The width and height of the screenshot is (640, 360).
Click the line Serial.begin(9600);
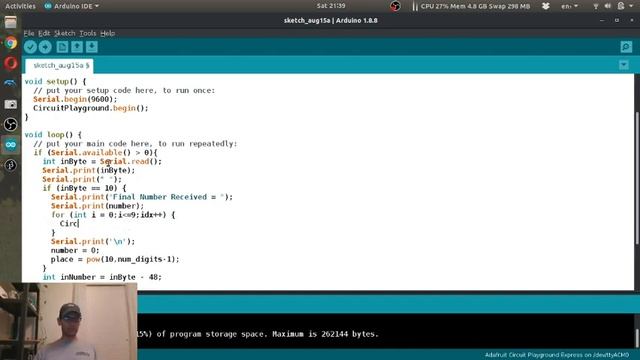(75, 99)
